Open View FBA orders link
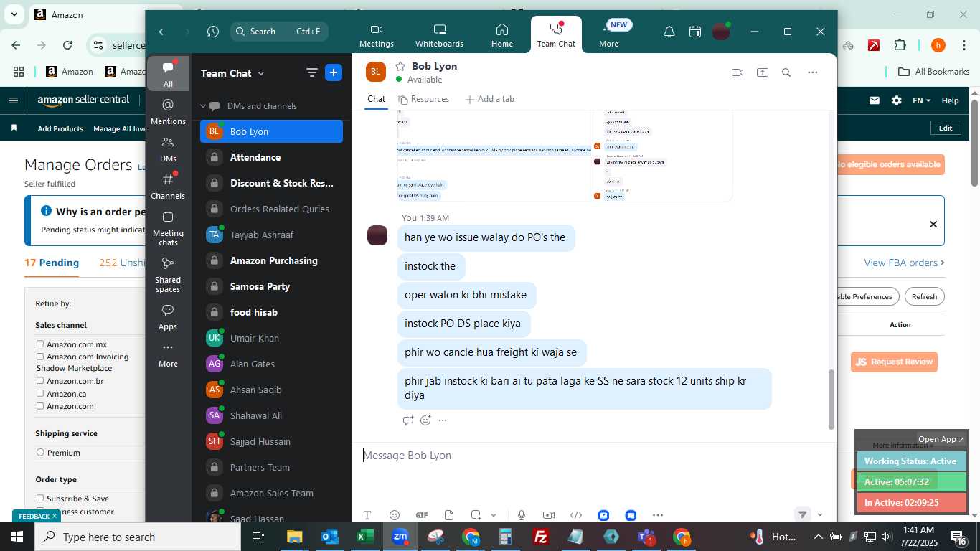 (x=904, y=263)
